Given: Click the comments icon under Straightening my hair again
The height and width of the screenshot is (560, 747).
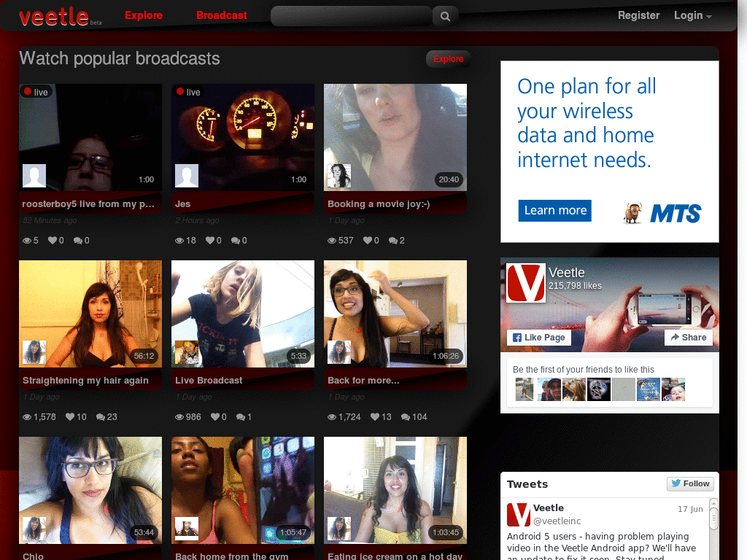Looking at the screenshot, I should click(101, 417).
